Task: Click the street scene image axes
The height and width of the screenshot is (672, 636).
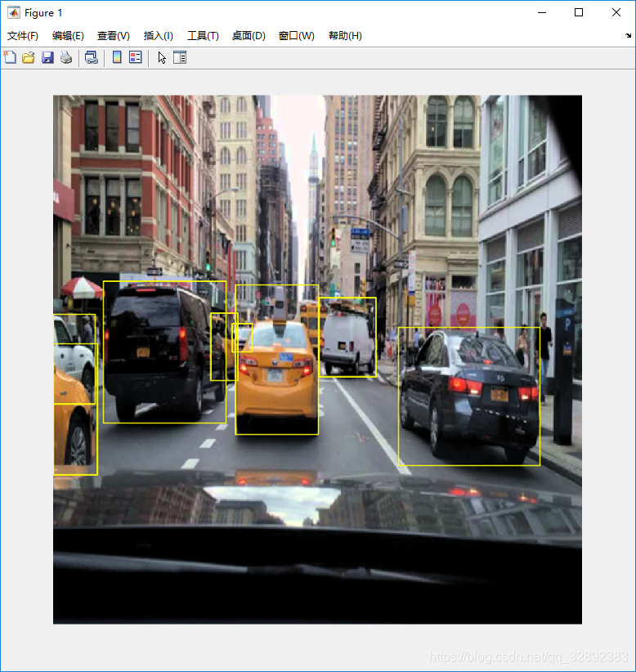Action: tap(317, 360)
